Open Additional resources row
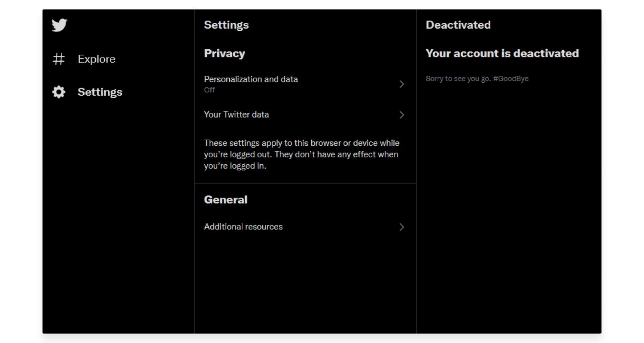This screenshot has height=343, width=644. pyautogui.click(x=305, y=227)
